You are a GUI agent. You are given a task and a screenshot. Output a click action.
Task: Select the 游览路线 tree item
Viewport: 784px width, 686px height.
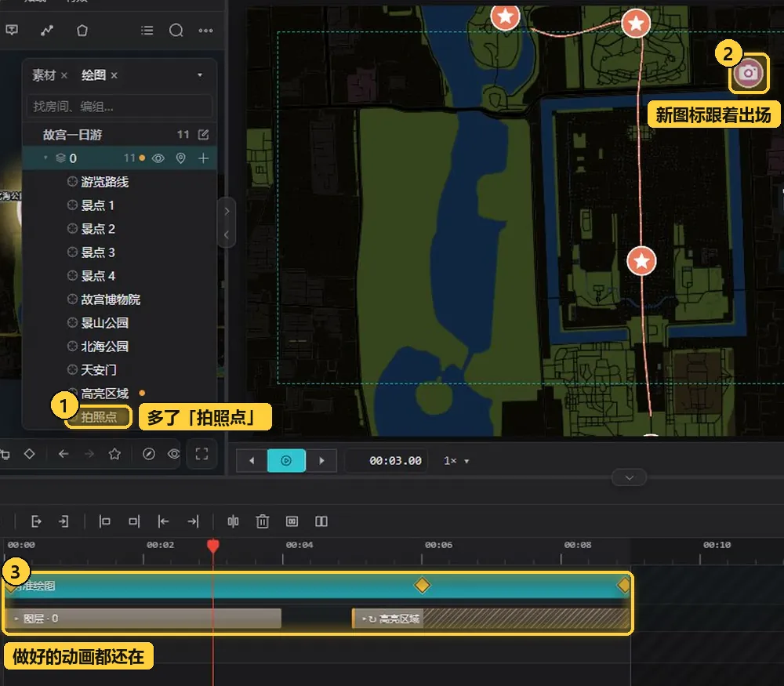pyautogui.click(x=104, y=182)
